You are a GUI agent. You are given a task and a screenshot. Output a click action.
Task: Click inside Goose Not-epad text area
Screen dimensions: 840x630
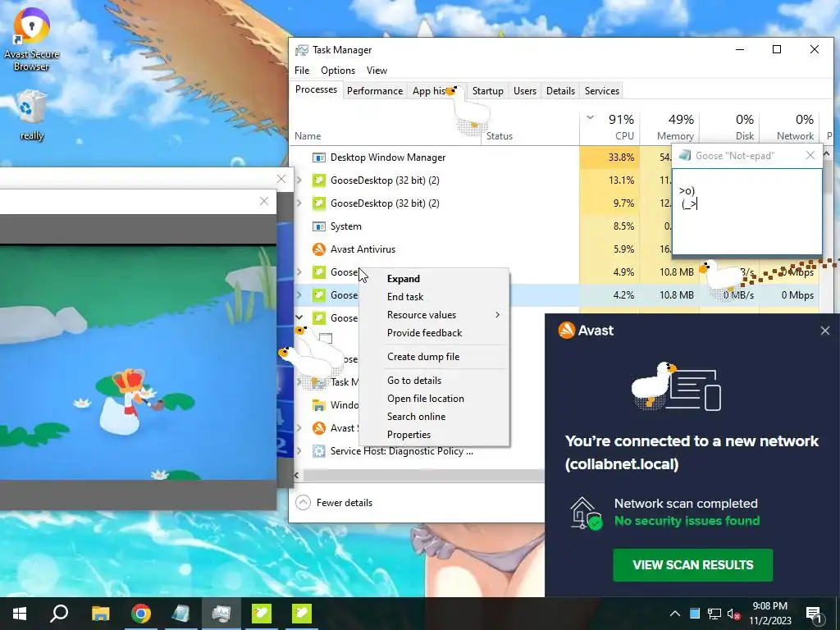pos(747,212)
